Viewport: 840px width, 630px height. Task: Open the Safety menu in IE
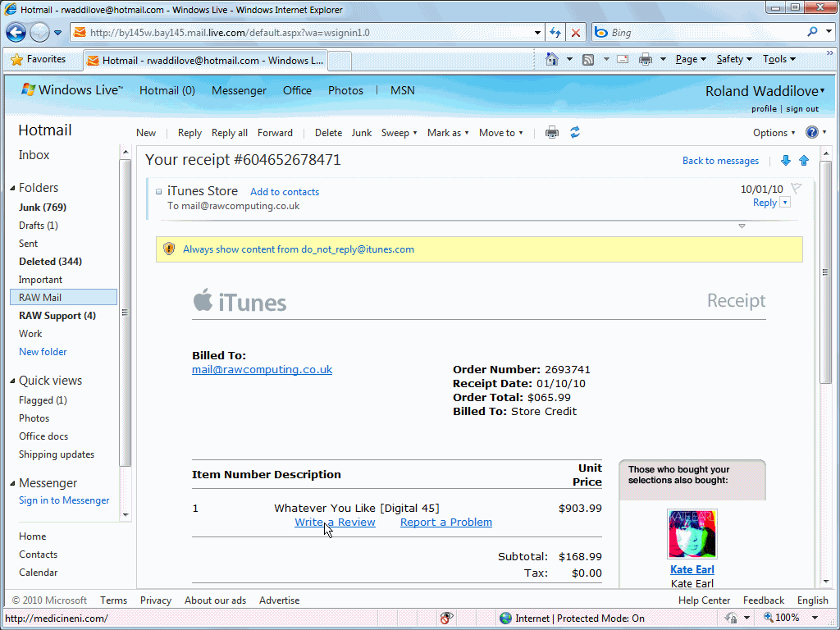733,59
